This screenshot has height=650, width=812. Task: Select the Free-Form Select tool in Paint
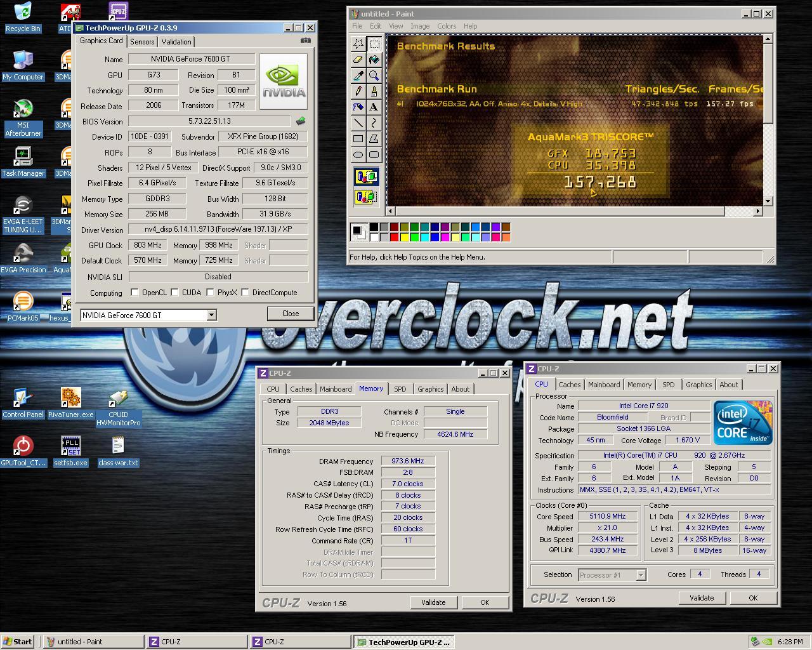coord(358,44)
